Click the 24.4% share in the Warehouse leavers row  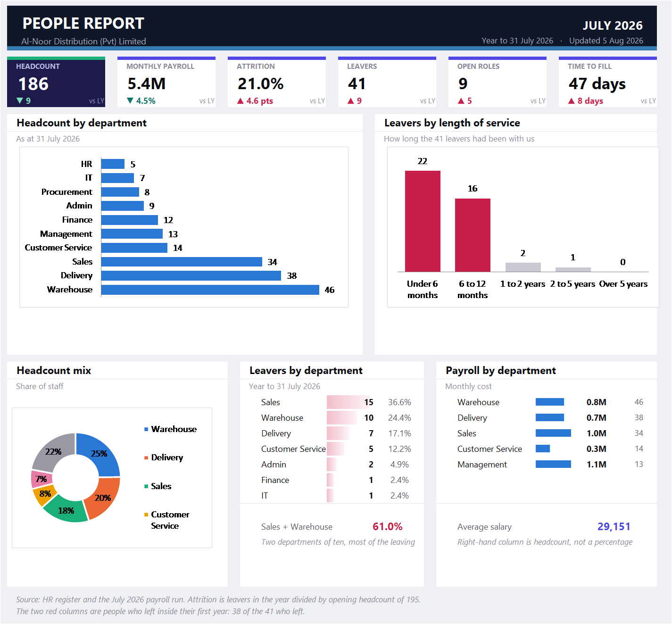click(399, 418)
